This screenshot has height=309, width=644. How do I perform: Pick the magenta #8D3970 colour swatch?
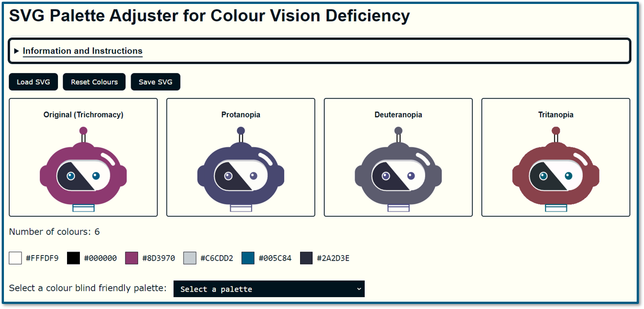click(132, 258)
